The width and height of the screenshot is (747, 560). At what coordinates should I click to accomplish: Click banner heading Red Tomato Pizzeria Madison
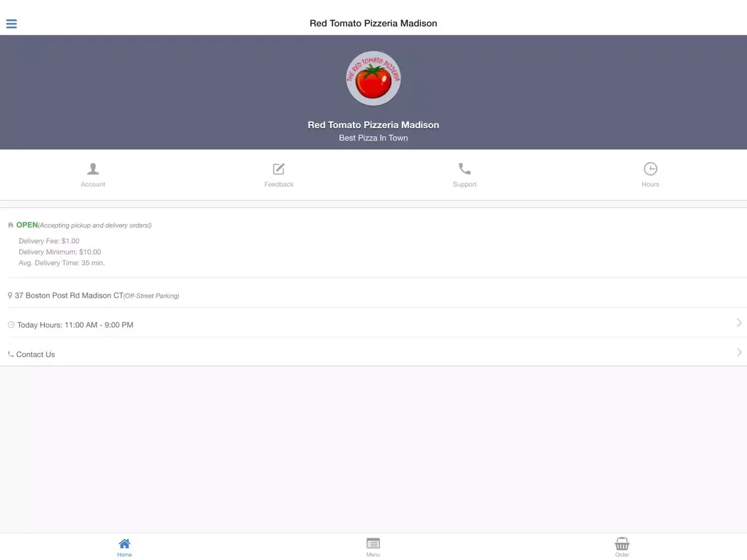click(x=373, y=125)
